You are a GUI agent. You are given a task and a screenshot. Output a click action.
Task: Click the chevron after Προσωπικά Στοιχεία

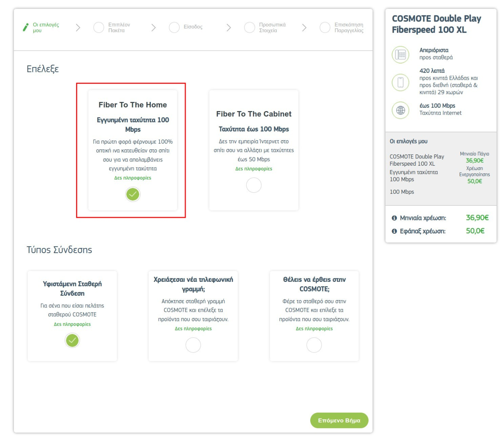coord(304,27)
